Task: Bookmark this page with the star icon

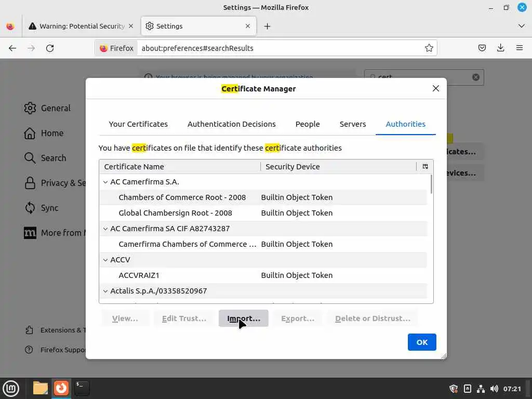Action: coord(429,48)
